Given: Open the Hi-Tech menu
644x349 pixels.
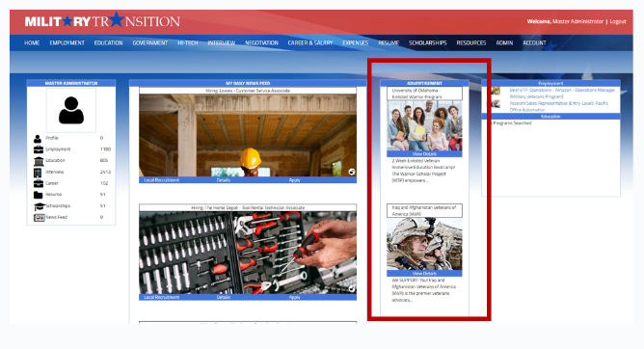Looking at the screenshot, I should [x=188, y=42].
